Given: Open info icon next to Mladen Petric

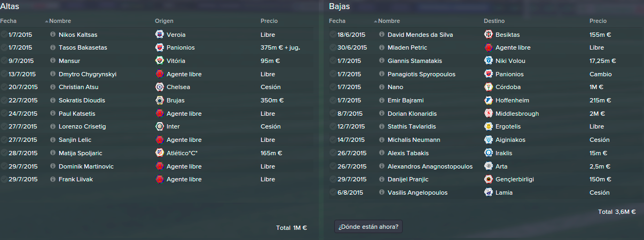Looking at the screenshot, I should [x=381, y=47].
